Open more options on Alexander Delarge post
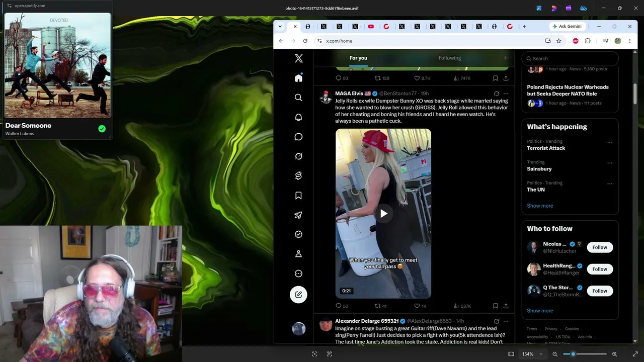 click(x=506, y=321)
